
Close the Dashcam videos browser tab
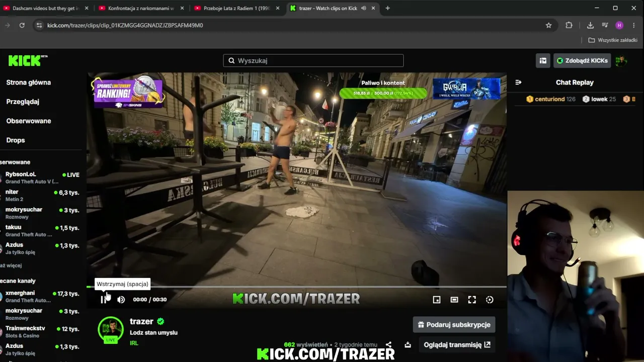87,8
